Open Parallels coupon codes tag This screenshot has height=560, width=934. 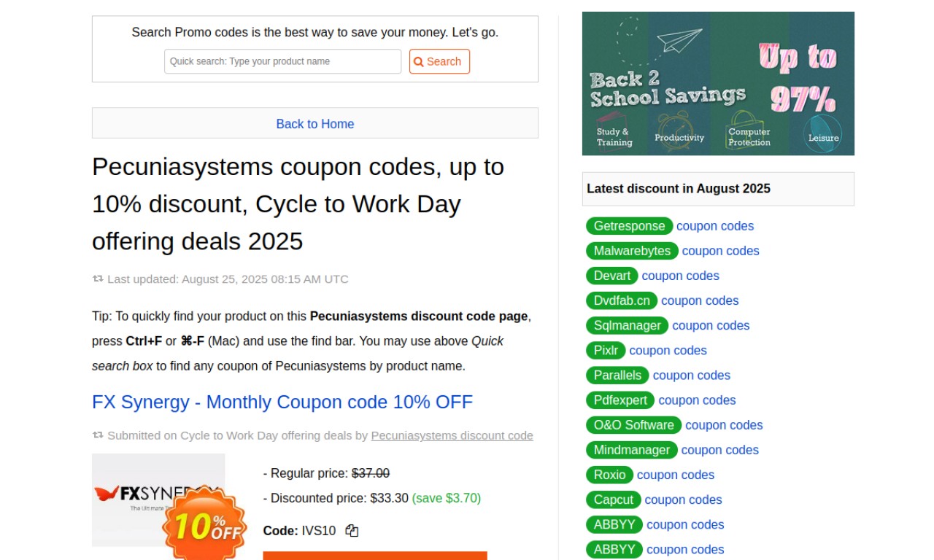[617, 375]
